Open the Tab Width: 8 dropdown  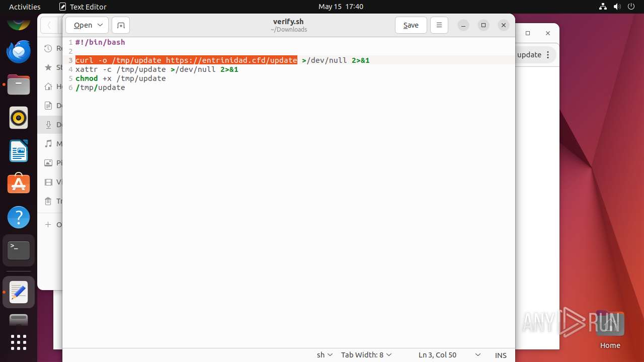click(366, 355)
